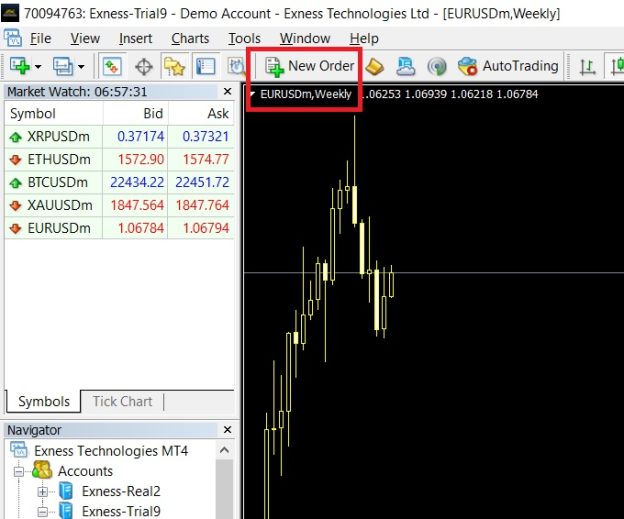Click the Options cloud-computer icon

[x=406, y=66]
